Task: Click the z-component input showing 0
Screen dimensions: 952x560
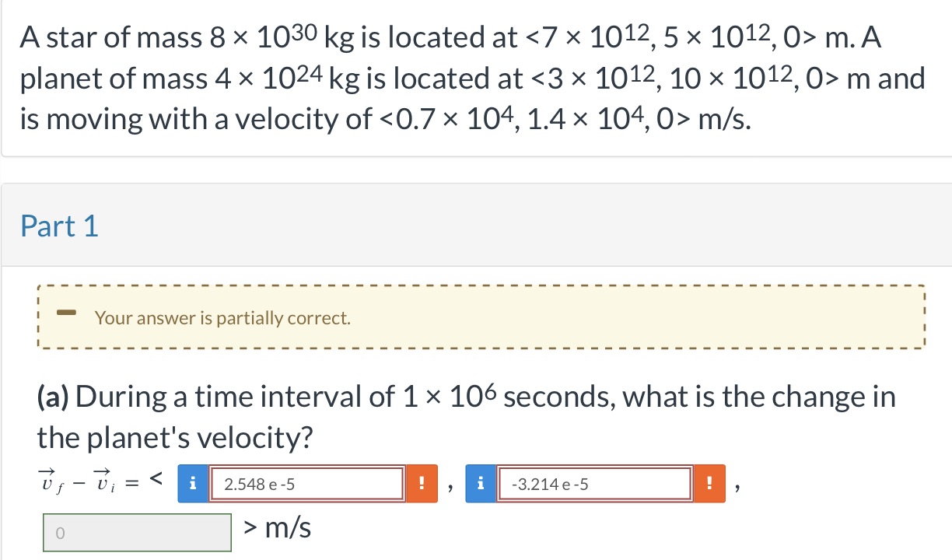Action: tap(137, 531)
